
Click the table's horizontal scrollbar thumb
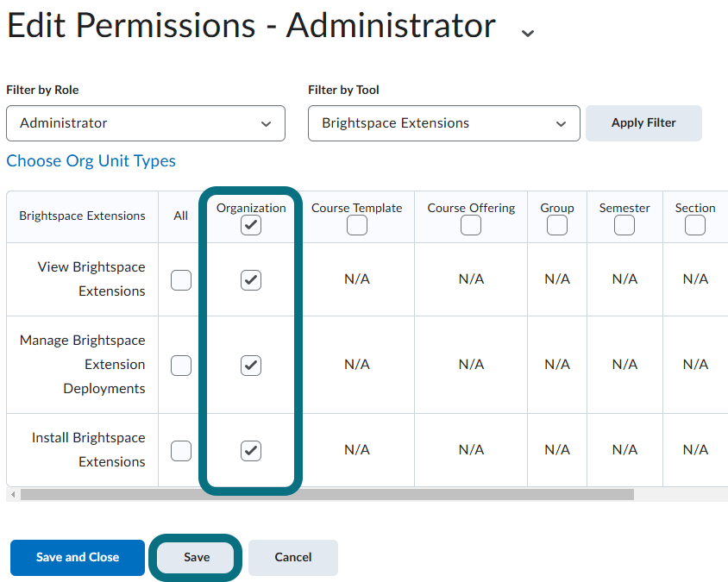pos(327,495)
